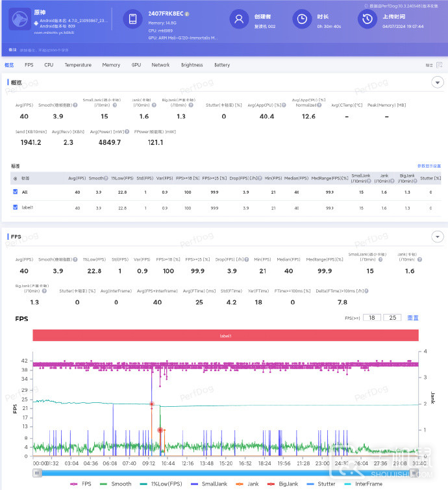Open the Battery tab
This screenshot has width=448, height=490.
coord(222,65)
